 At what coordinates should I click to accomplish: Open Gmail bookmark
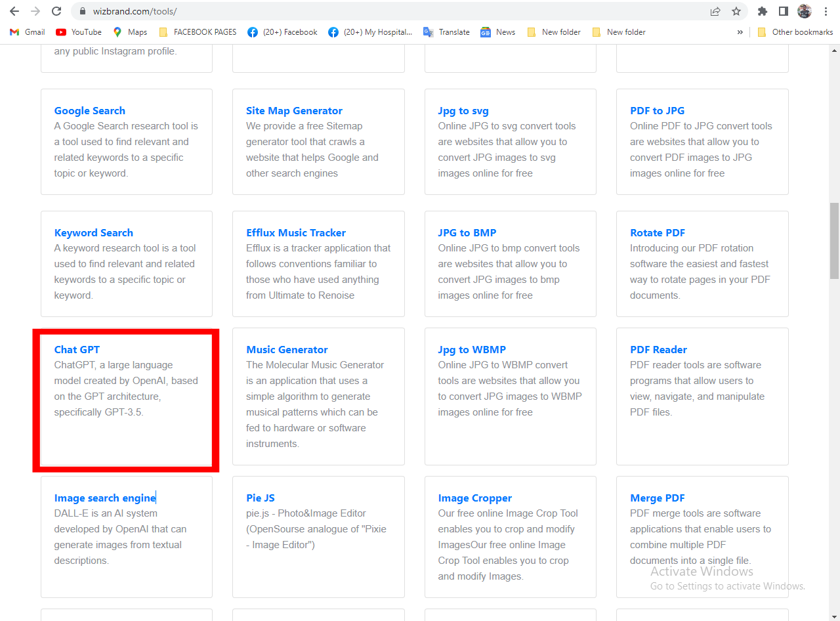click(28, 32)
